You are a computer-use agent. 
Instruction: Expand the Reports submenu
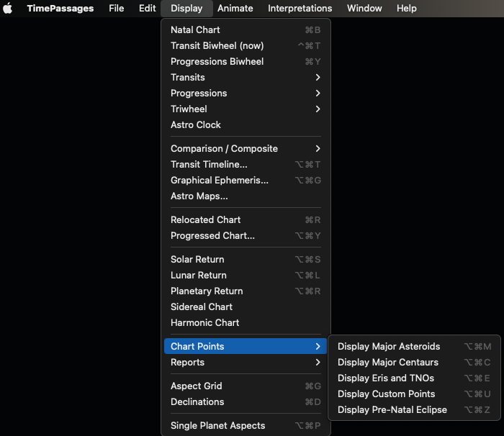click(246, 363)
